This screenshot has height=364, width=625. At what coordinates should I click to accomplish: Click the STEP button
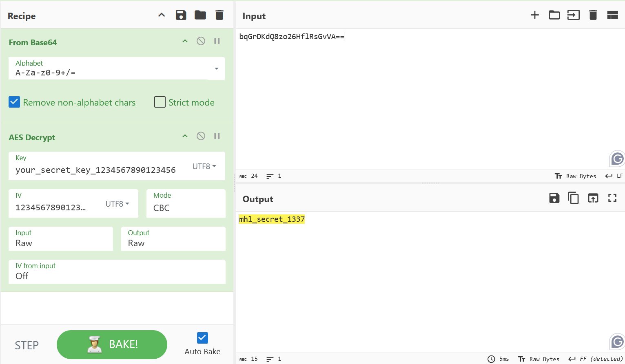coord(27,345)
